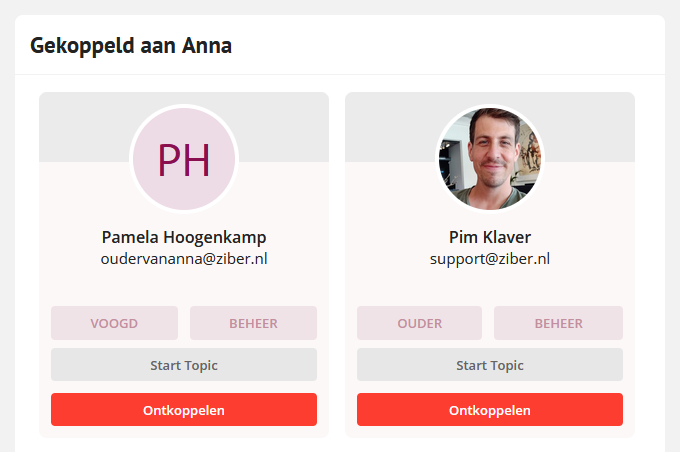This screenshot has width=680, height=452.
Task: Click the Gekoppeld aan Anna heading
Action: pyautogui.click(x=131, y=46)
